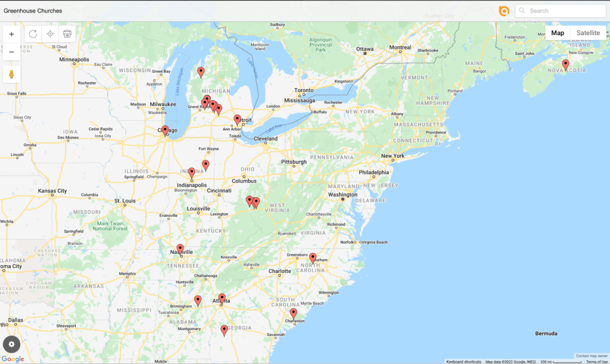
Task: Click the Minneapolis city label
Action: pyautogui.click(x=74, y=60)
